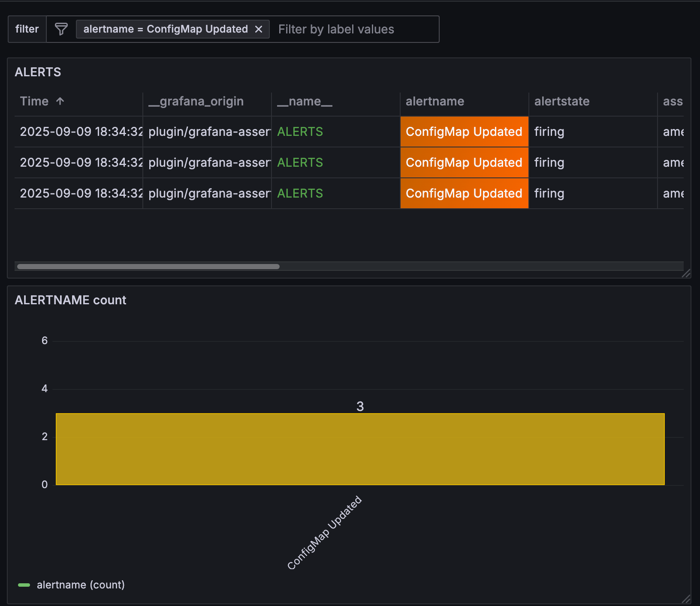Click the horizontal scrollbar of the ALERTS table

[x=148, y=267]
